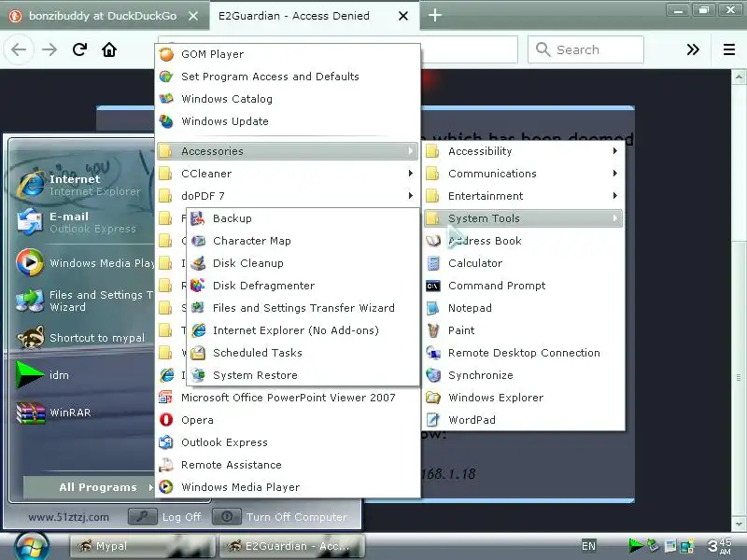Launch Windows Catalog

coord(288,99)
